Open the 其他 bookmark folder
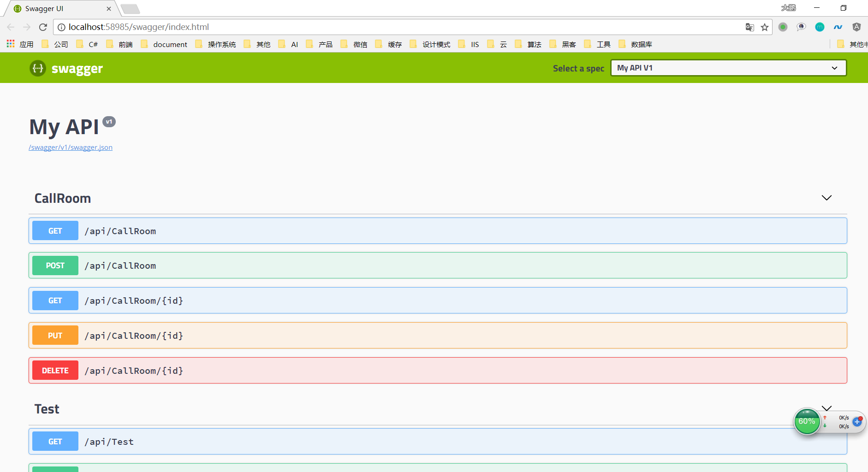Viewport: 868px width, 472px height. 257,44
